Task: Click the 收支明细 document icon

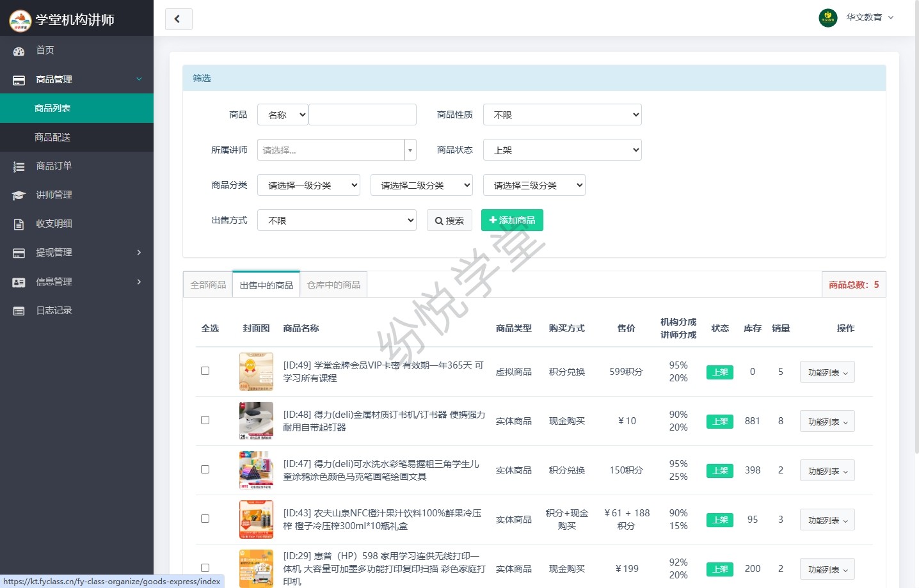Action: (19, 224)
